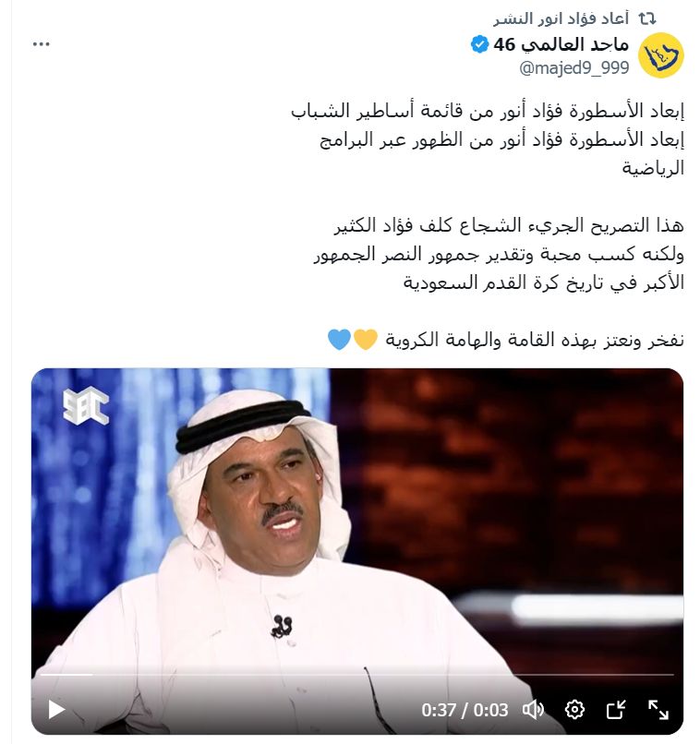Click the blue heart emoji

(339, 340)
